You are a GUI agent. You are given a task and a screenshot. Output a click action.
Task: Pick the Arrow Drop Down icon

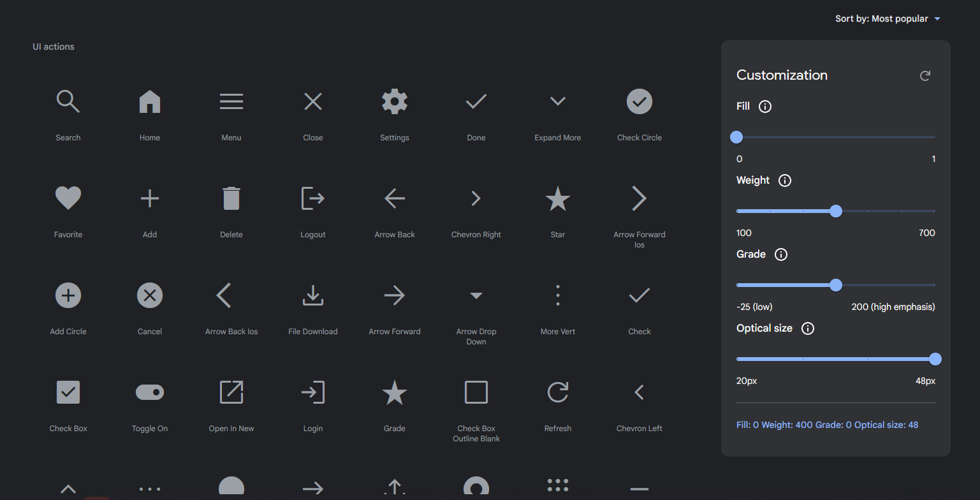click(x=476, y=295)
